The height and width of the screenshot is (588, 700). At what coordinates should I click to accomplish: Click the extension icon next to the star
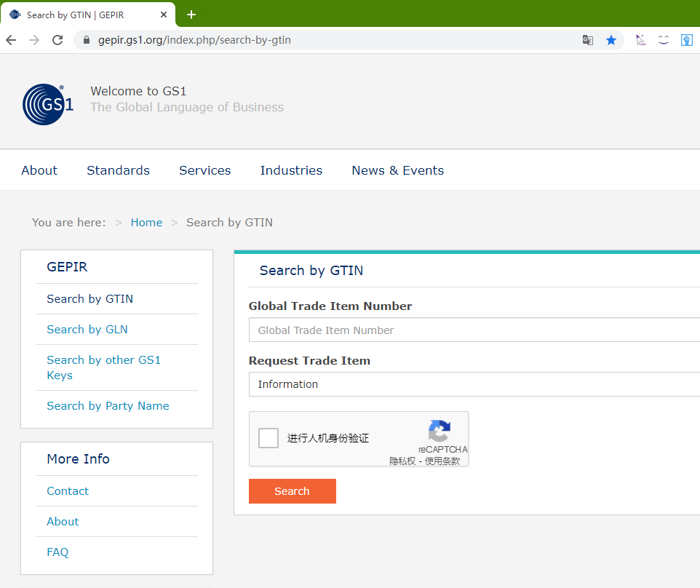640,40
